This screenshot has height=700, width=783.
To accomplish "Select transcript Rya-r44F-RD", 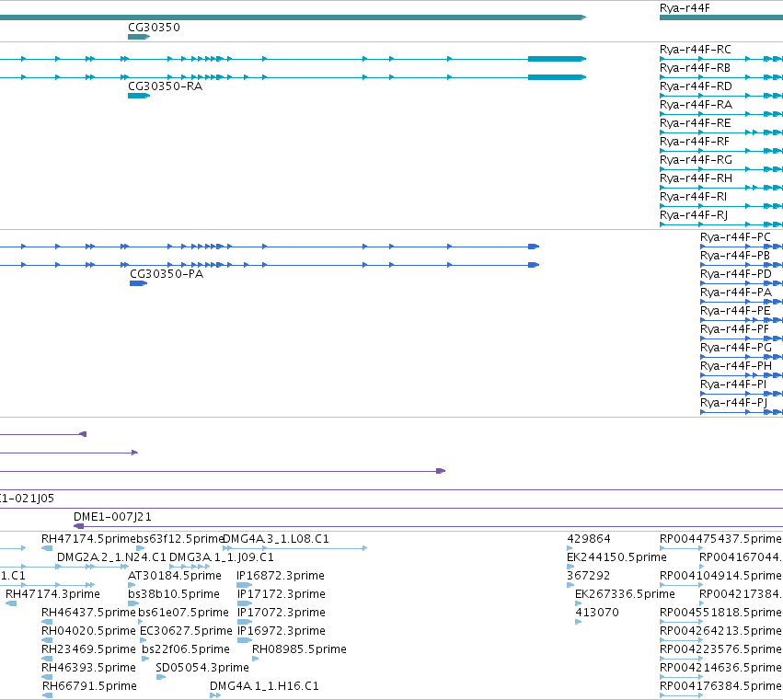I will 696,86.
